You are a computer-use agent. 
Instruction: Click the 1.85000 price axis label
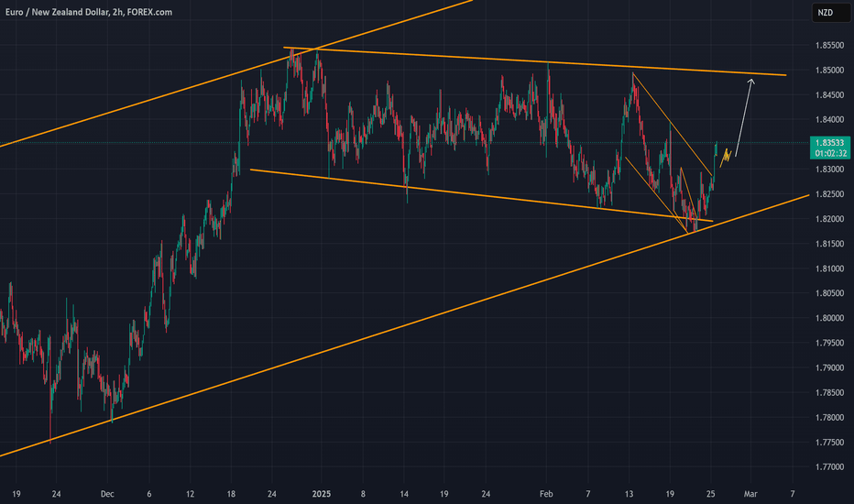coord(829,71)
